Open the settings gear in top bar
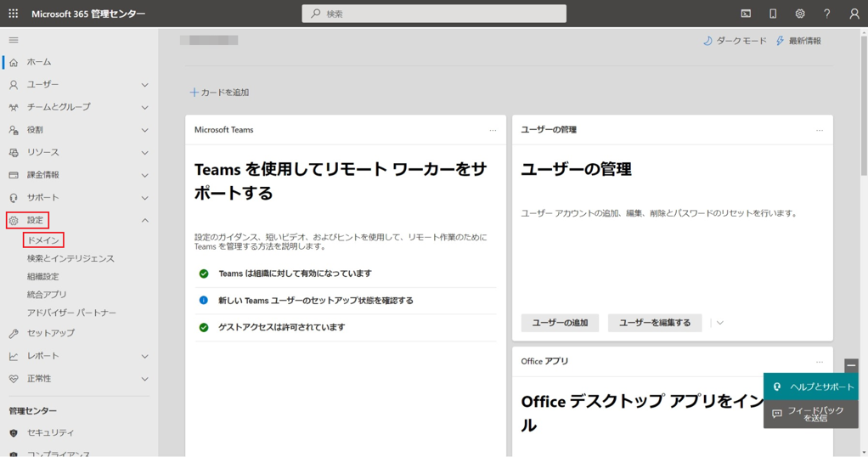868x457 pixels. [800, 14]
